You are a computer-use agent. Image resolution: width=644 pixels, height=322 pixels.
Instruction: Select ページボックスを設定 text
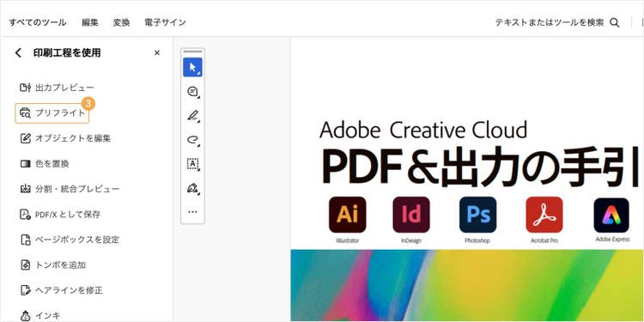click(77, 240)
